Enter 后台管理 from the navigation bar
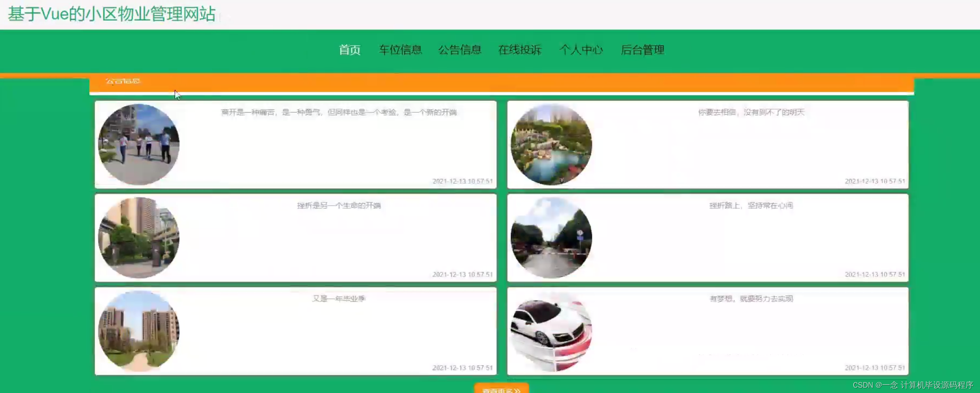The height and width of the screenshot is (393, 980). coord(643,50)
